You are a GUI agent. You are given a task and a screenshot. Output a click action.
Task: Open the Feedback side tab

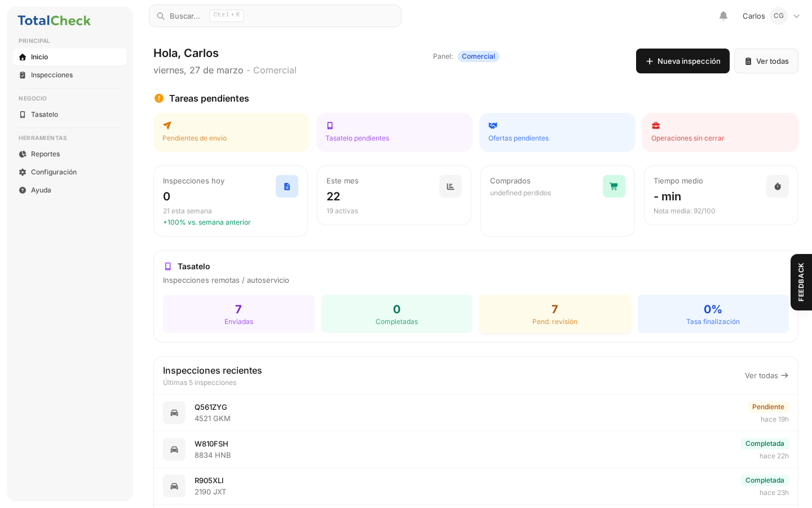click(x=801, y=282)
